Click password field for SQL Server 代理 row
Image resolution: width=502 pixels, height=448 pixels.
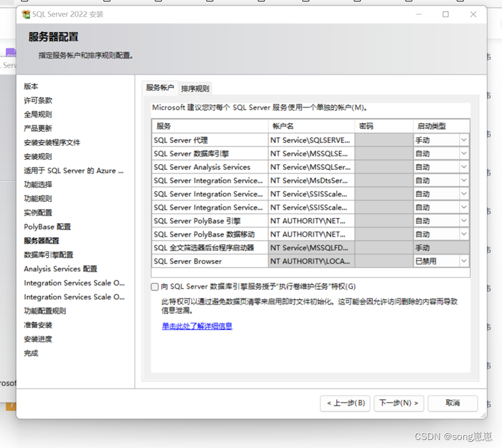[384, 140]
